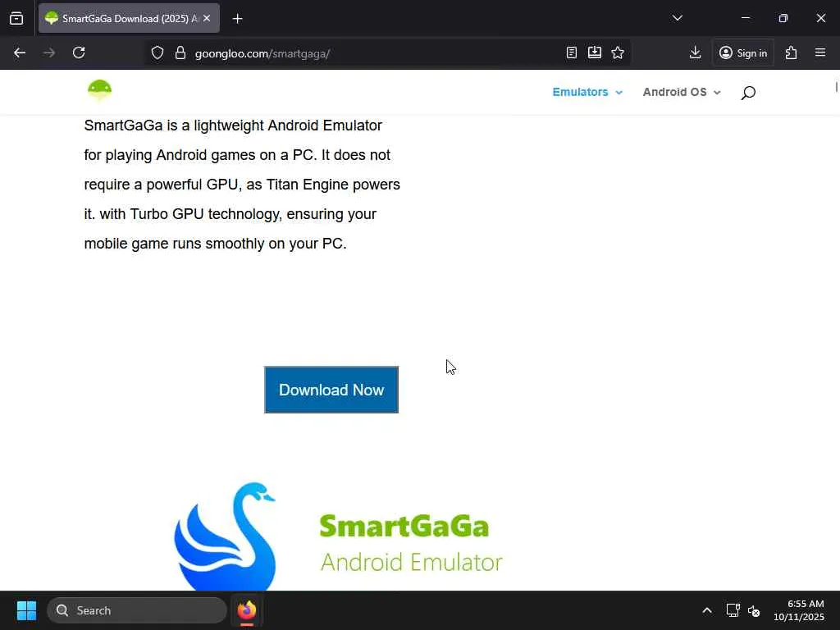Open the list all tabs chevron
The height and width of the screenshot is (630, 840).
[x=677, y=18]
